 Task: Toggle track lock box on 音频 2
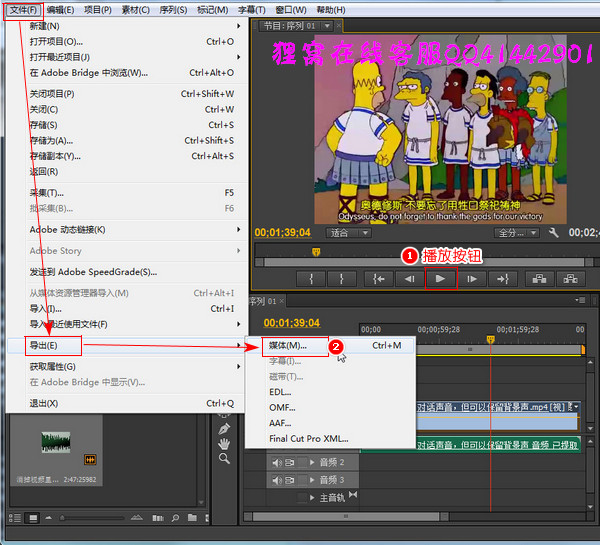point(302,463)
